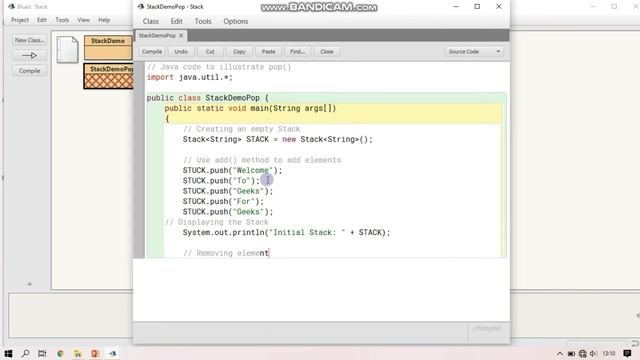The height and width of the screenshot is (360, 640).
Task: Click the '// Removing element' comment
Action: pos(226,253)
